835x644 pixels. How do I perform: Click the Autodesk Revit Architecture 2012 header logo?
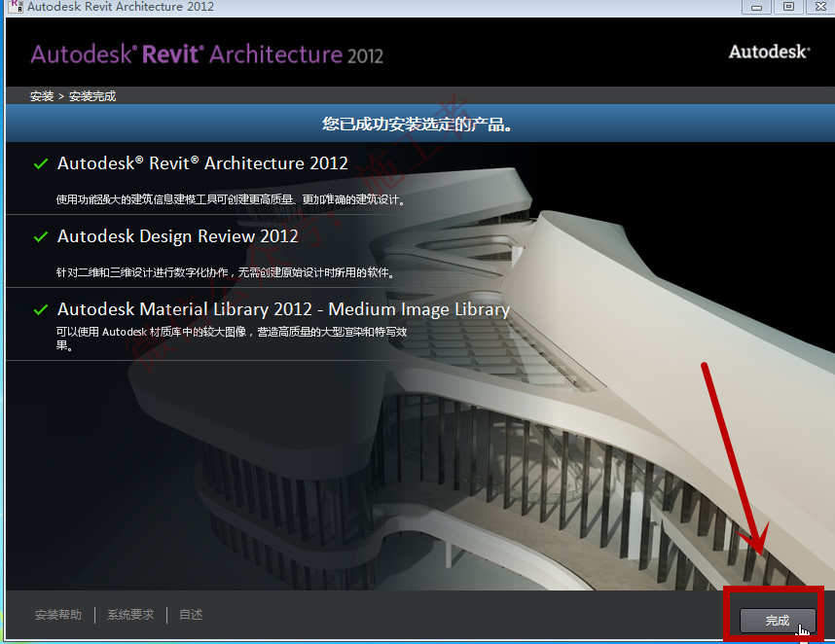[206, 54]
